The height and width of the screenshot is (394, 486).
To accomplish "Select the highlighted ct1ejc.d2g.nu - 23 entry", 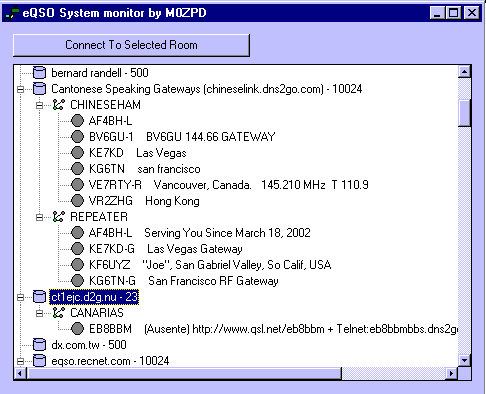I will point(94,297).
